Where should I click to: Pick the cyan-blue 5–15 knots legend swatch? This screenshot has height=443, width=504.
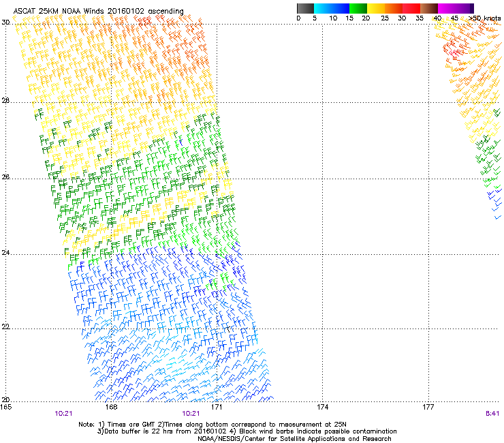coord(332,8)
